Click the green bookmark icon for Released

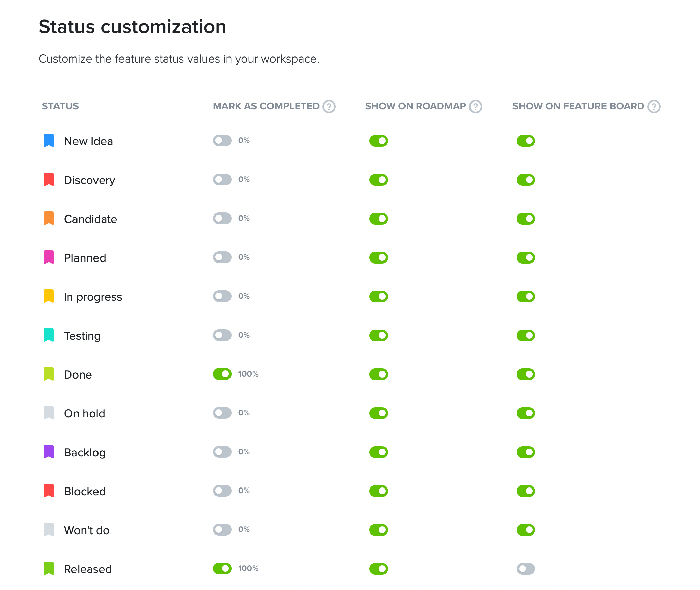click(x=49, y=569)
